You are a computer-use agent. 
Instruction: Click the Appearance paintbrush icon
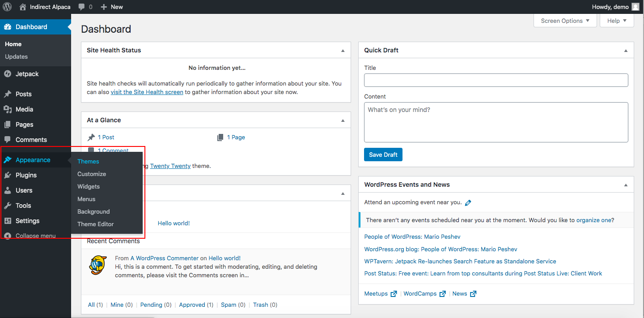click(8, 160)
